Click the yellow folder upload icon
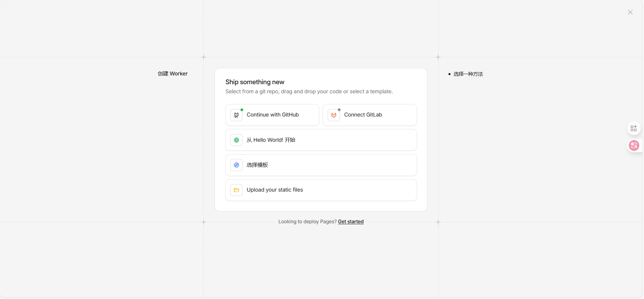 click(236, 190)
